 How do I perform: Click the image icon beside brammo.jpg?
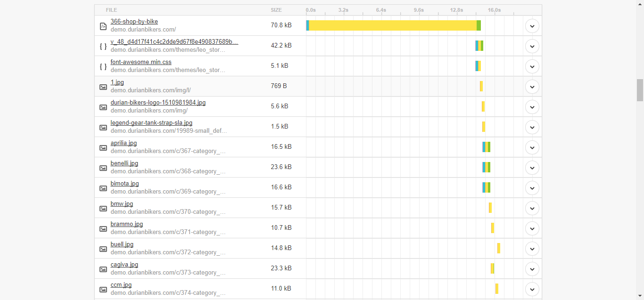coord(103,229)
